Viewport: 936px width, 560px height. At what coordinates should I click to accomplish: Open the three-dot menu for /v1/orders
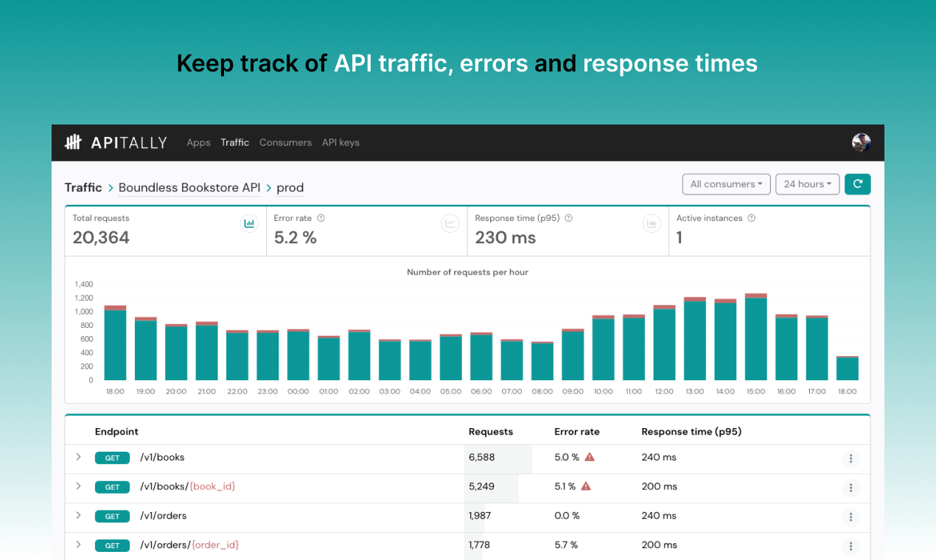point(851,517)
